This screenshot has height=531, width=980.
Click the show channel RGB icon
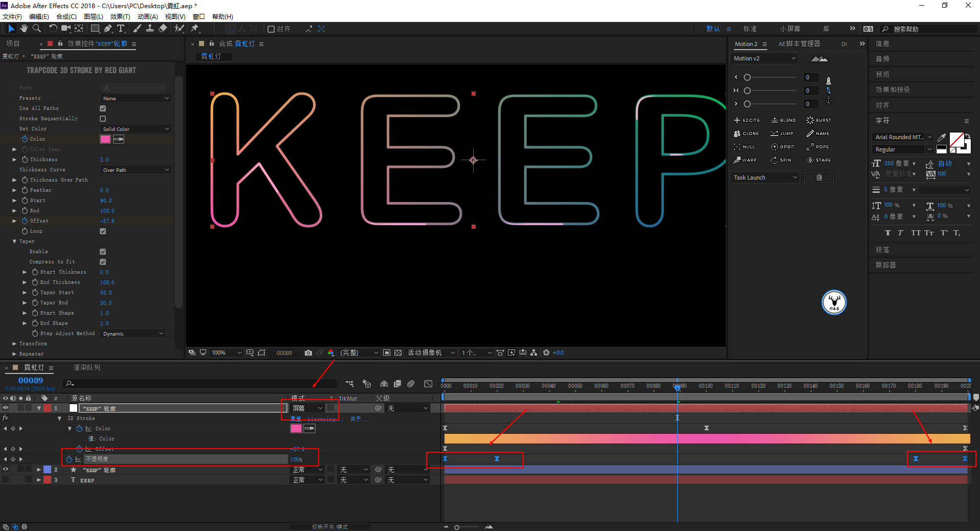[x=331, y=353]
